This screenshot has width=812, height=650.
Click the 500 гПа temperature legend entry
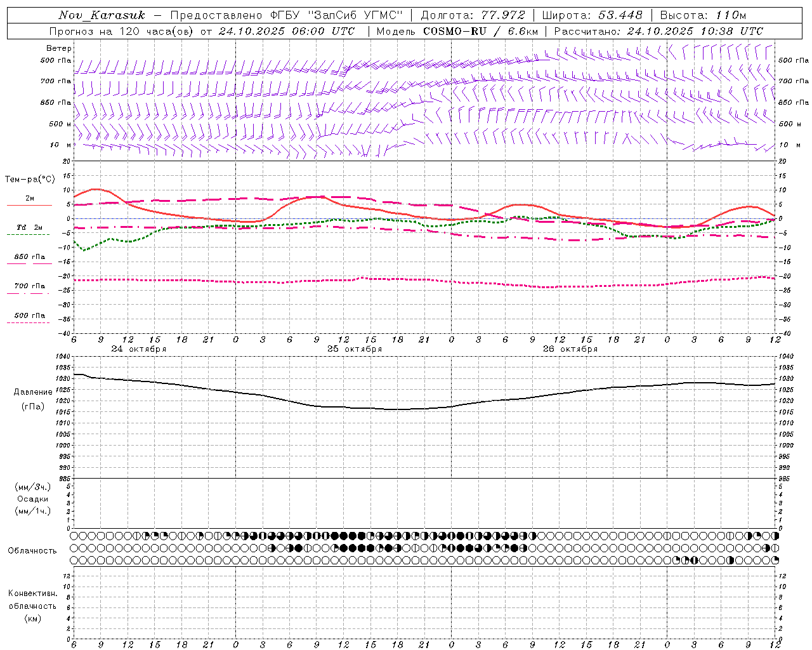click(30, 315)
